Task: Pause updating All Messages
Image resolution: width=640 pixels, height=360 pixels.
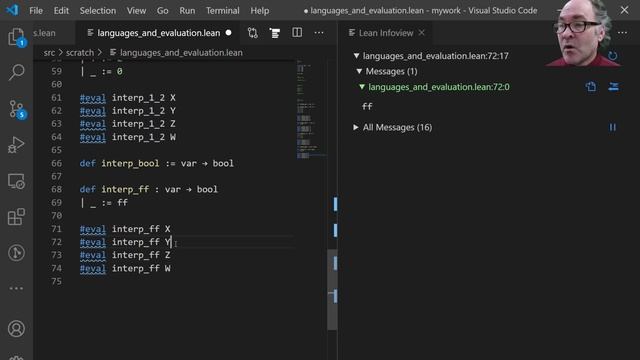Action: point(613,127)
